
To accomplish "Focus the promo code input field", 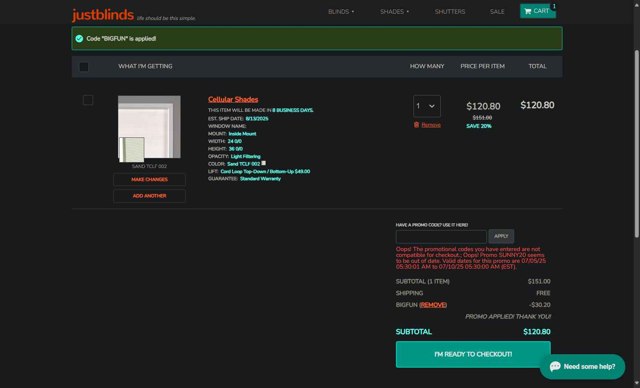I will [441, 237].
